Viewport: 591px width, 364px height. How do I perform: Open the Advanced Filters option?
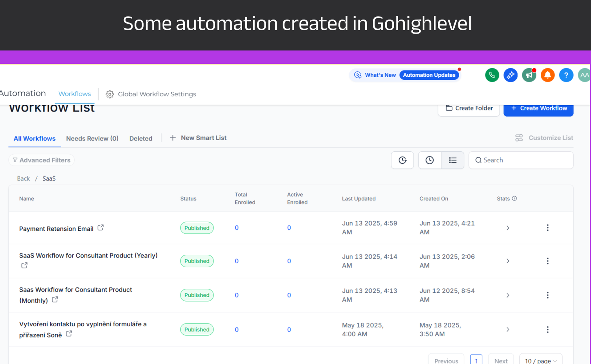tap(41, 160)
